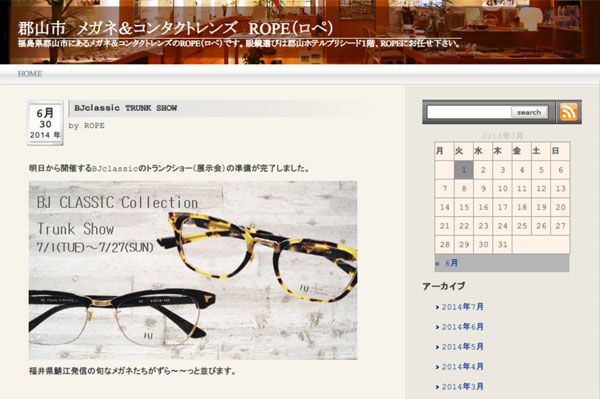Viewport: 600px width, 399px height.
Task: Go to the HOME menu item
Action: (x=30, y=74)
